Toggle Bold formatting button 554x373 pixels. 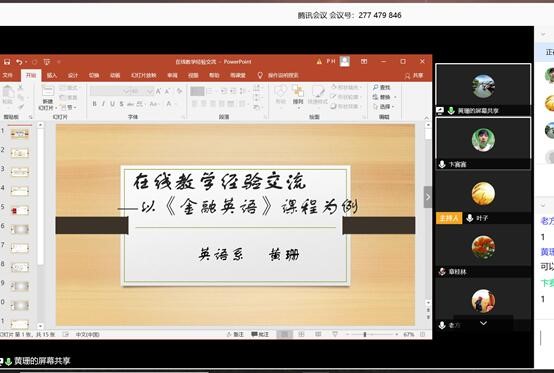pos(94,104)
